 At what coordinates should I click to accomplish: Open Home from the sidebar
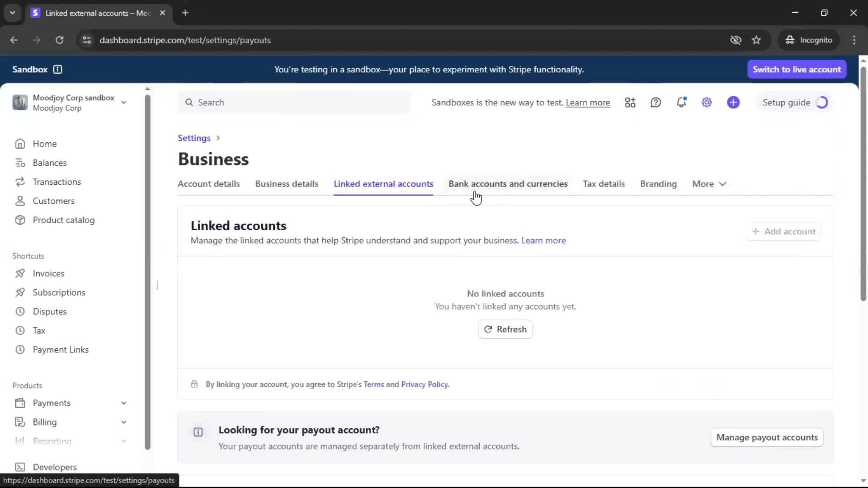(x=44, y=144)
